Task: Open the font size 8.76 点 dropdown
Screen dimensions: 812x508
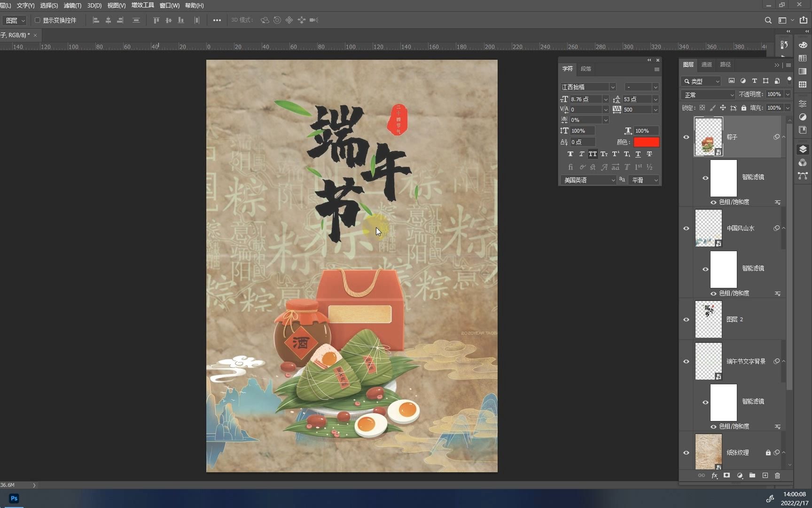Action: coord(606,99)
